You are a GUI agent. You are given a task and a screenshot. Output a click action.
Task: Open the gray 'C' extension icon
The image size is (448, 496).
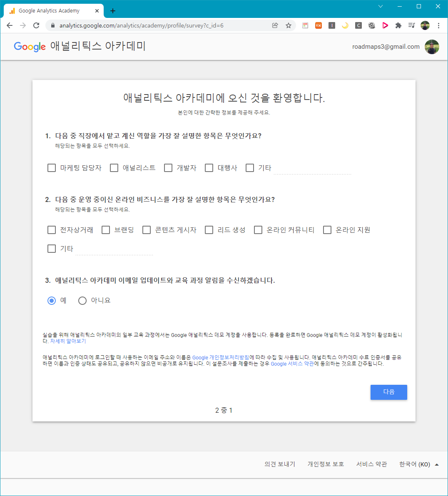tap(358, 26)
